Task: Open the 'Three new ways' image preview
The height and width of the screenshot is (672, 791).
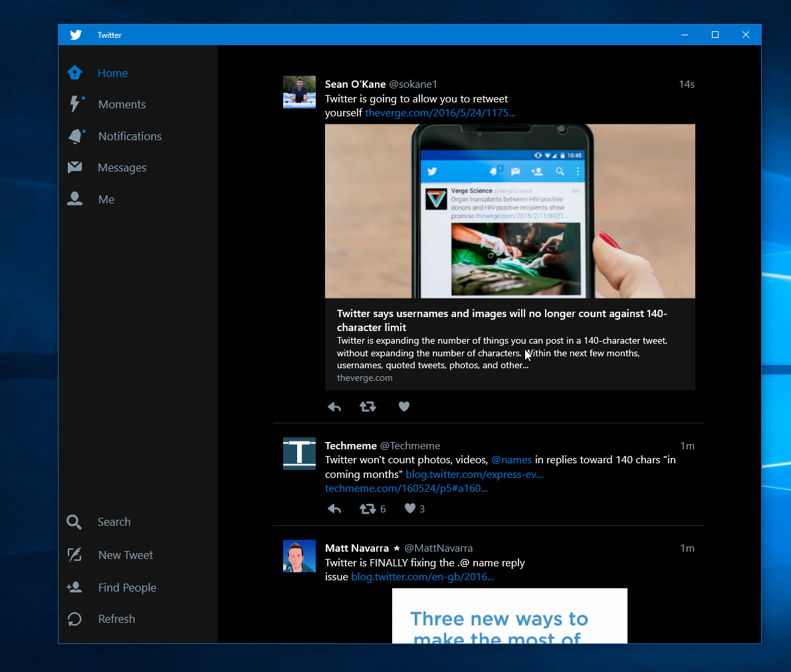Action: click(510, 616)
